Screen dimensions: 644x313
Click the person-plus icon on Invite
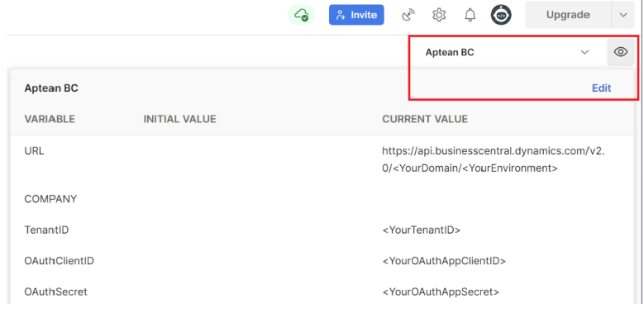[341, 15]
